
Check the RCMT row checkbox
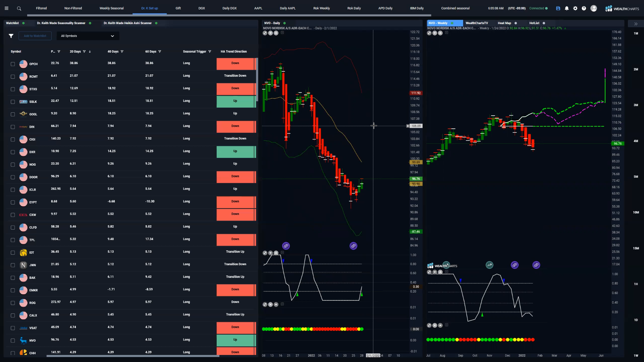point(13,77)
